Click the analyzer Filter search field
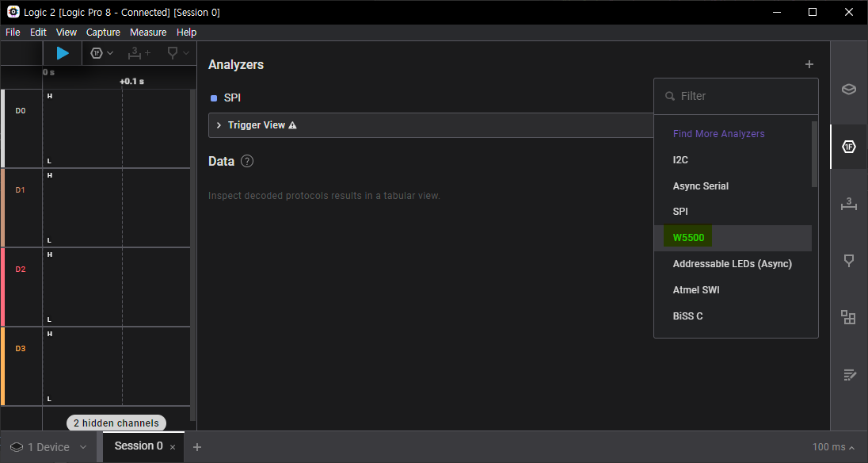The image size is (868, 463). (736, 97)
